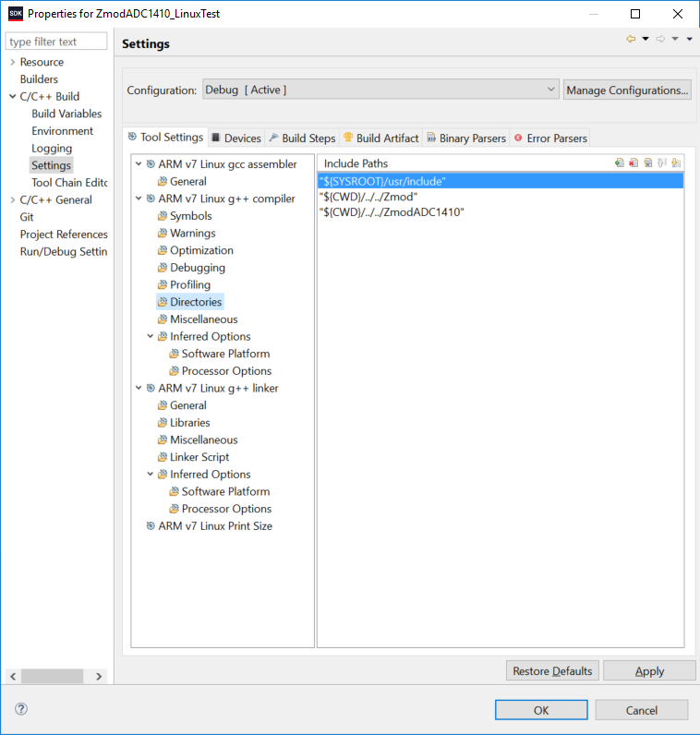Screen dimensions: 700x735
Task: Delete the selected include path icon
Action: [634, 163]
